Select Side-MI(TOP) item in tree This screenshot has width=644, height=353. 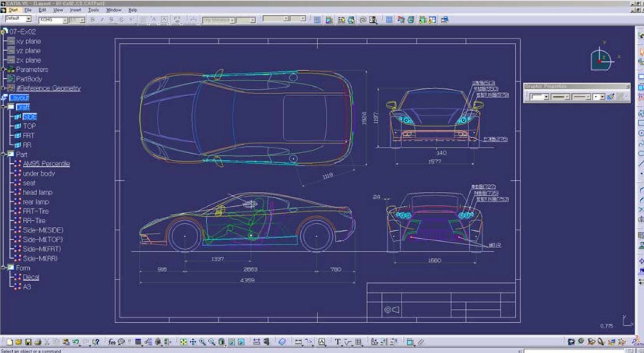pyautogui.click(x=43, y=239)
